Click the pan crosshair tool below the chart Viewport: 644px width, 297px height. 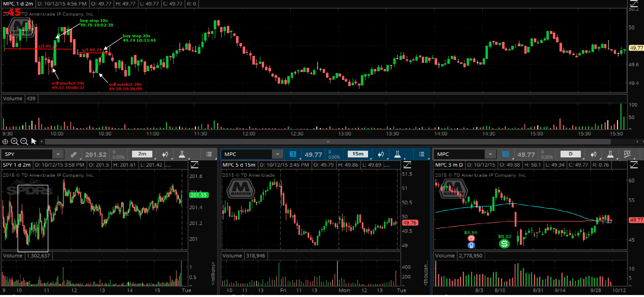pos(5,142)
